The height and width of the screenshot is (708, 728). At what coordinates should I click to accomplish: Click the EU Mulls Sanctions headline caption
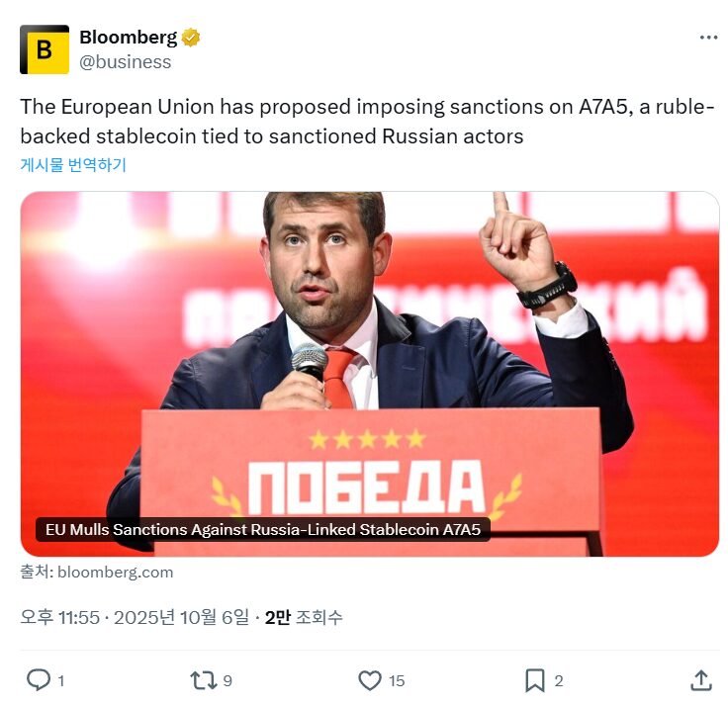[x=263, y=530]
